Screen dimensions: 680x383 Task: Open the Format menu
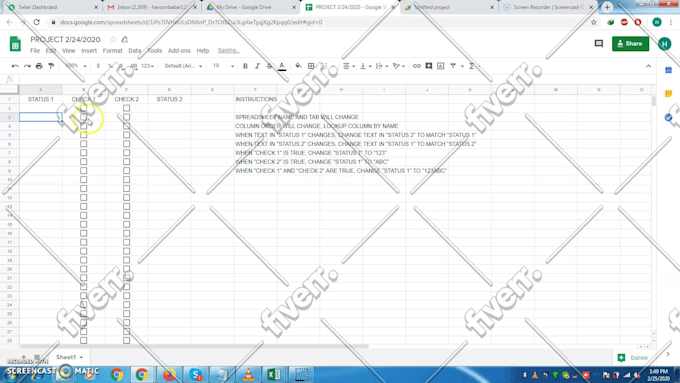112,51
